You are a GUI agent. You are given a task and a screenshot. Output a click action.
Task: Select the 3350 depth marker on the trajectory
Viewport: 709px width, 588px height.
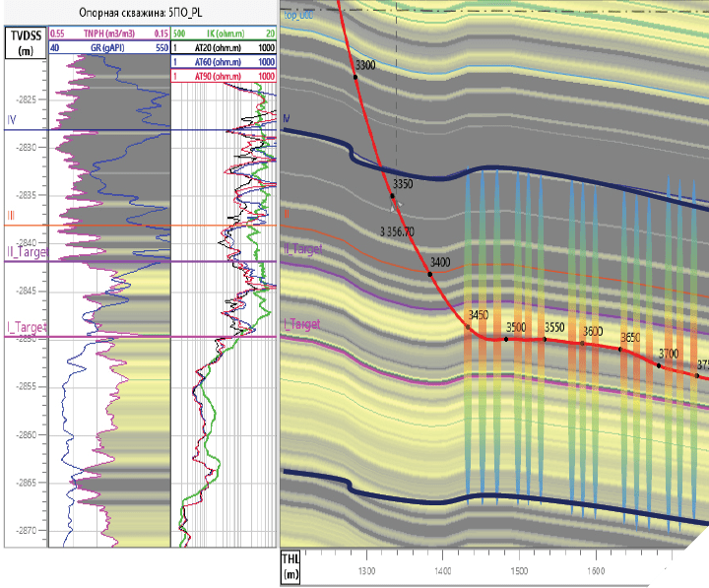392,196
